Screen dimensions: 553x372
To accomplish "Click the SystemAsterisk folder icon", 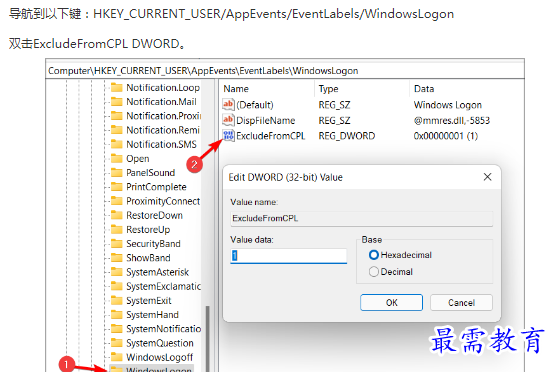I will 116,272.
